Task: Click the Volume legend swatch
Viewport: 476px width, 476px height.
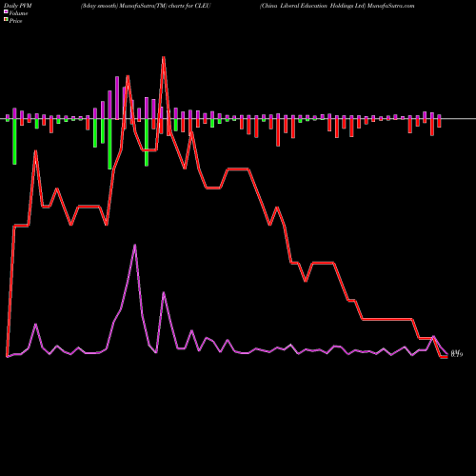Action: tap(6, 12)
